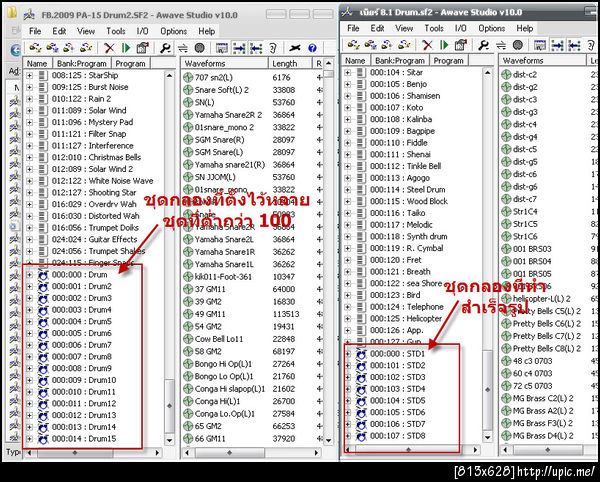Click keyboard instrument icon of 008:125 : StarShip
The height and width of the screenshot is (482, 600).
(43, 75)
